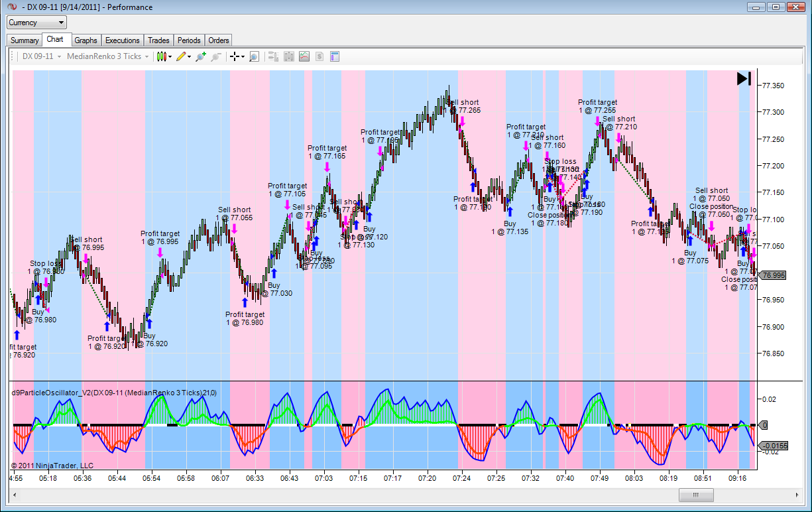Select the crosshair cursor tool
The height and width of the screenshot is (512, 812).
point(235,56)
